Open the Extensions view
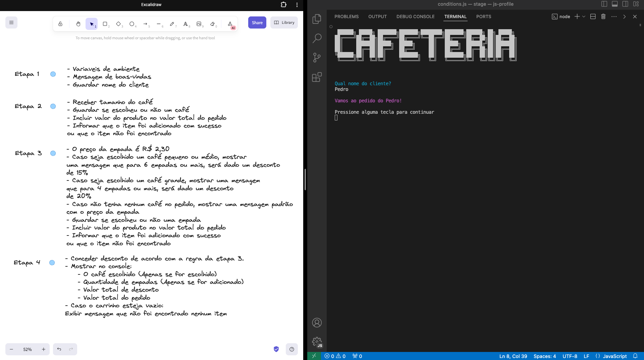644x360 pixels. (317, 77)
